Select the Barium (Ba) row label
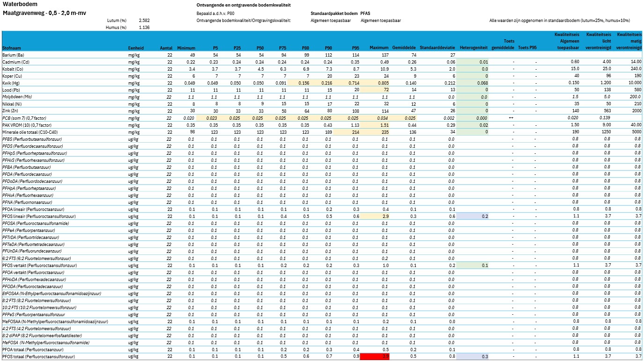644x361 pixels. (x=13, y=55)
